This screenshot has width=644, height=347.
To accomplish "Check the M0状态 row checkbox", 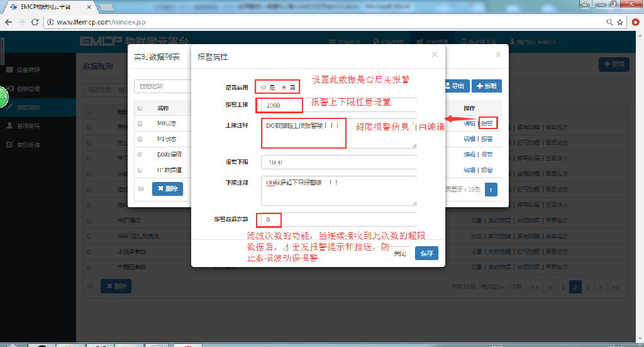I will coord(140,123).
